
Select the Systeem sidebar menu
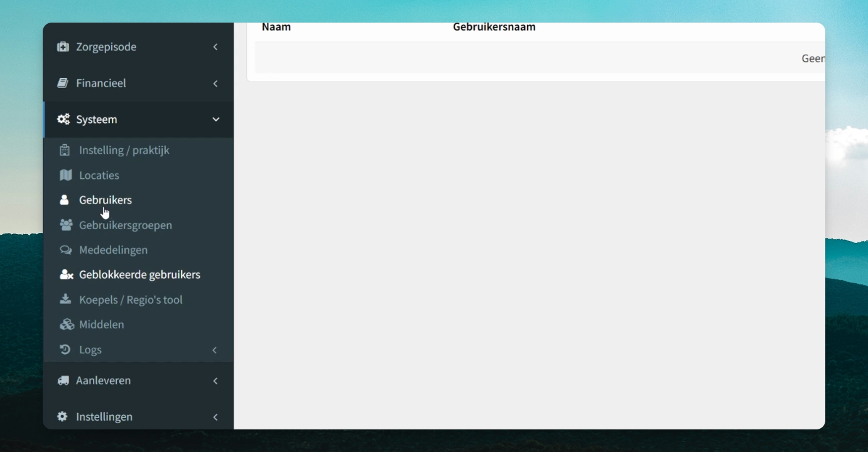pyautogui.click(x=138, y=119)
